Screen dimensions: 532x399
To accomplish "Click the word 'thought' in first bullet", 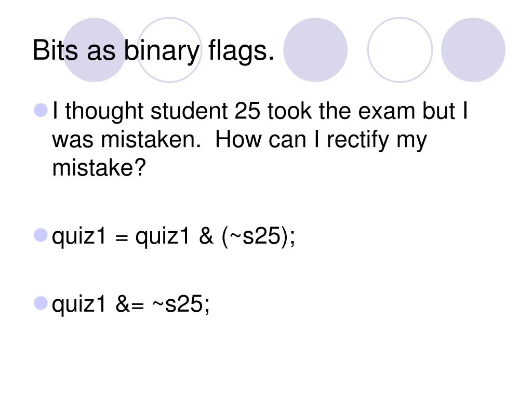I will pyautogui.click(x=104, y=111).
